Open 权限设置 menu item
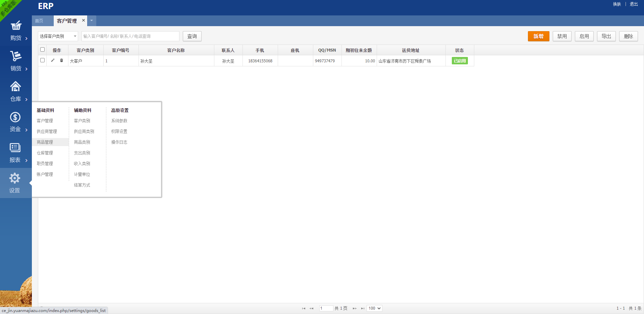The image size is (644, 314). tap(119, 131)
